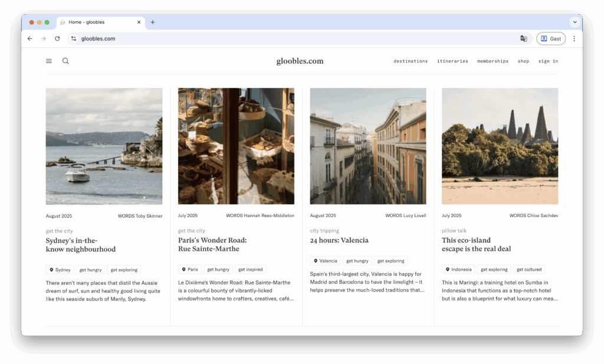Image resolution: width=604 pixels, height=364 pixels.
Task: Open the destinations menu item
Action: (x=411, y=61)
